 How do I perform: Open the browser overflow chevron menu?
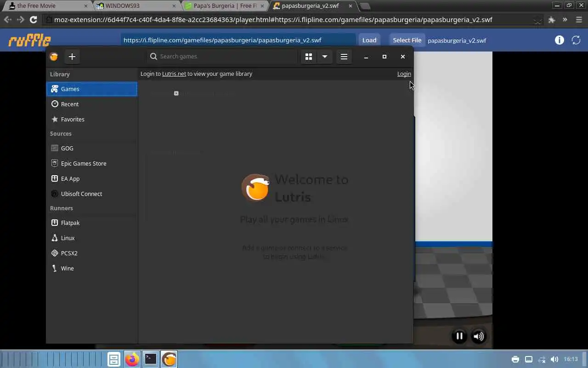click(565, 20)
